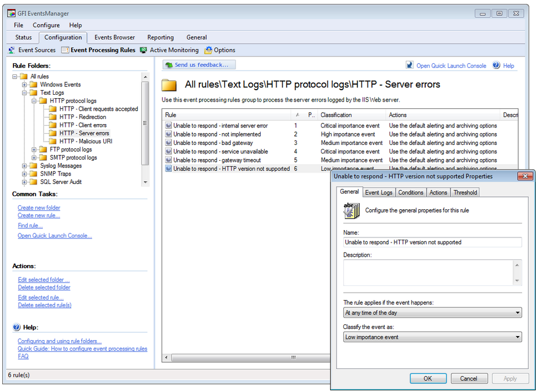The width and height of the screenshot is (538, 392).
Task: Click OK in the Properties dialog
Action: [428, 378]
